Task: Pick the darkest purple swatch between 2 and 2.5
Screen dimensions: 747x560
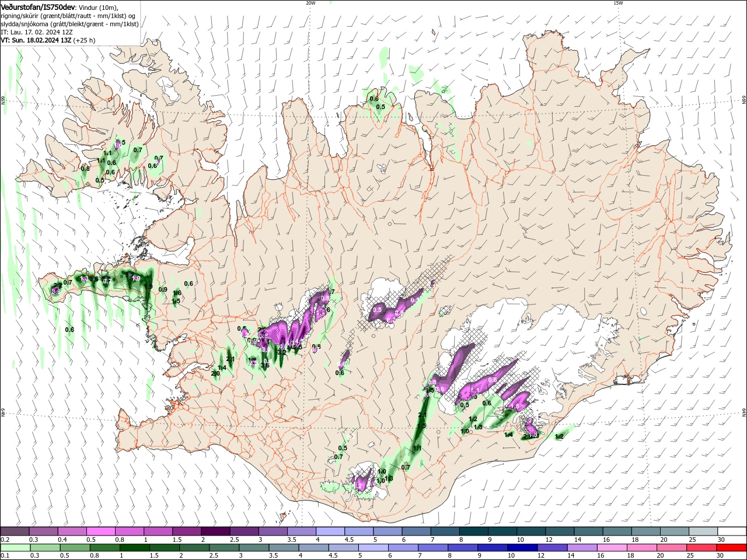Action: (215, 531)
